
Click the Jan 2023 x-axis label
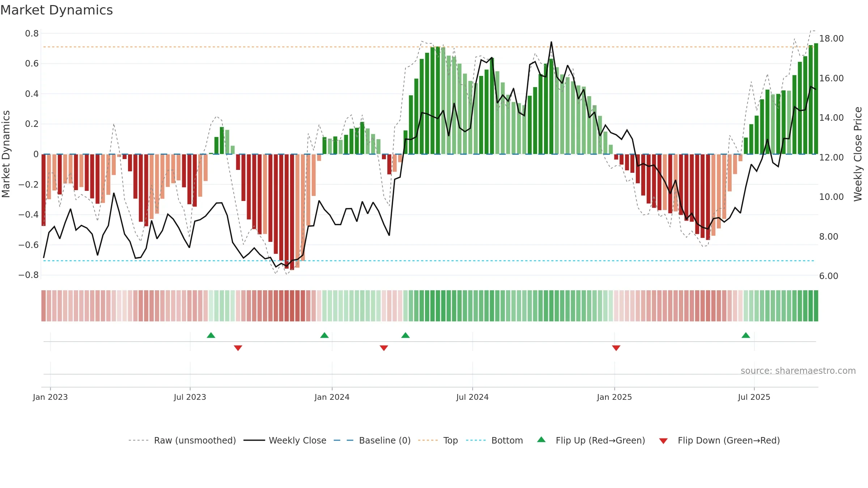50,397
